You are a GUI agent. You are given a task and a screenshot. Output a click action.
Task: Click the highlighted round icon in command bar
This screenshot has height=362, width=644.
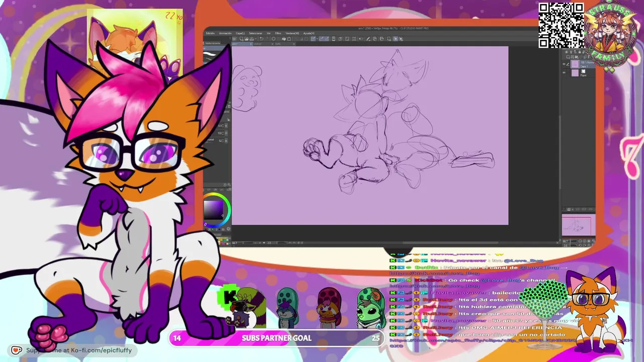(x=395, y=39)
